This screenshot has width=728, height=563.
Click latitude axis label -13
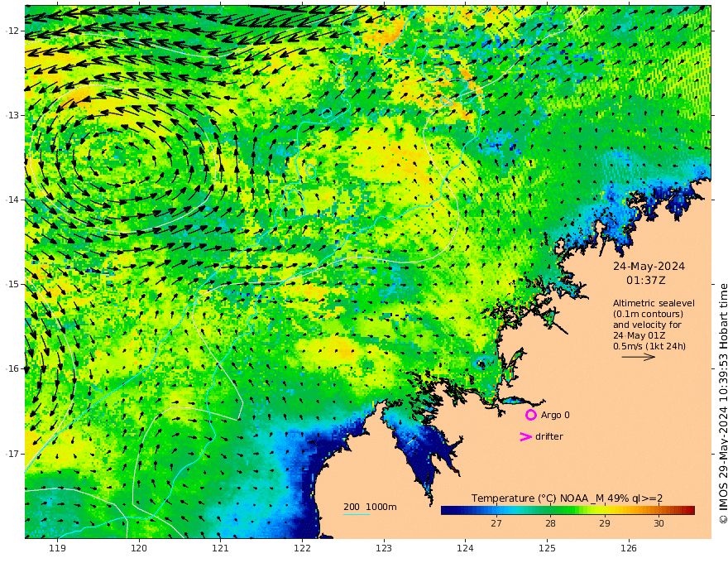click(x=13, y=115)
